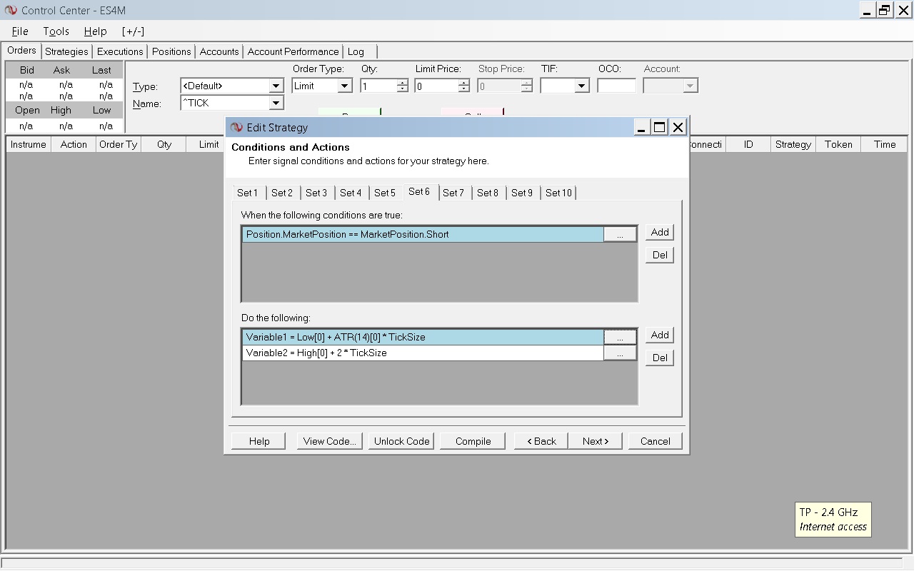
Task: Open the File menu
Action: [x=20, y=31]
